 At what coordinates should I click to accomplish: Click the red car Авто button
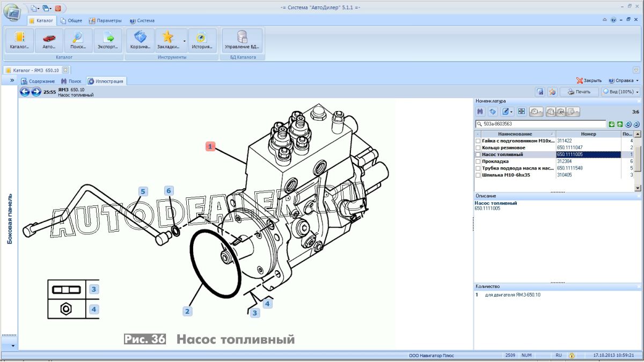click(x=49, y=40)
